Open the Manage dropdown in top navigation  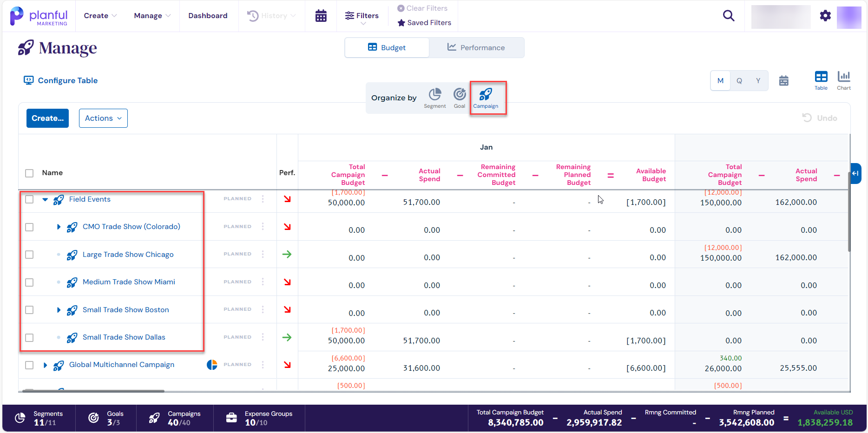[152, 16]
